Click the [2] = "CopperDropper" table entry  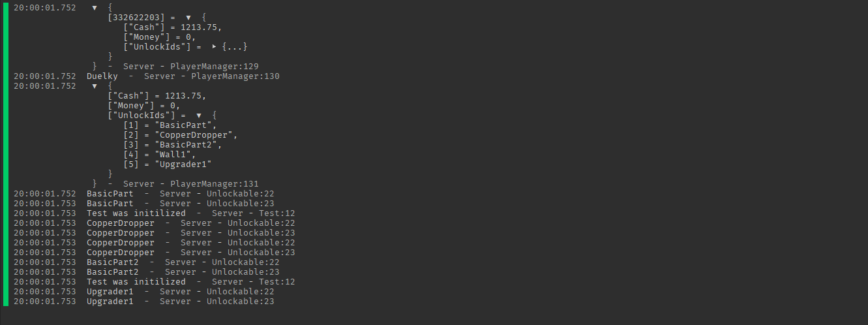tap(180, 135)
